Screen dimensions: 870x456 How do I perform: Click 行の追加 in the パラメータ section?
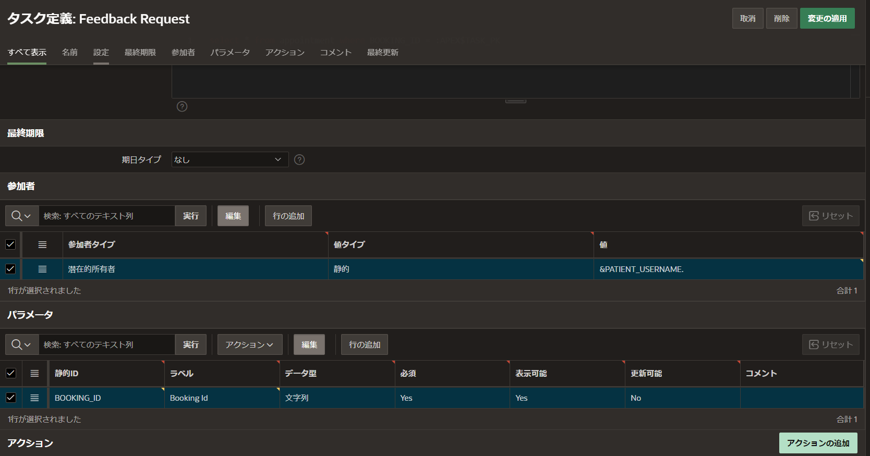tap(365, 344)
